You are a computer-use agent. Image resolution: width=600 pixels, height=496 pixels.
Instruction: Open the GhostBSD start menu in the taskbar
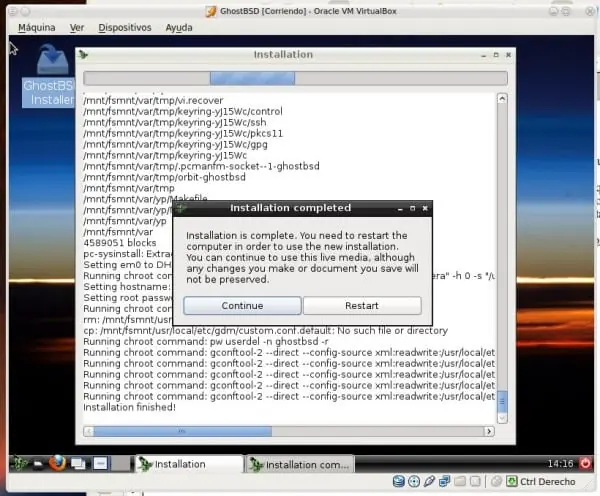(x=18, y=464)
